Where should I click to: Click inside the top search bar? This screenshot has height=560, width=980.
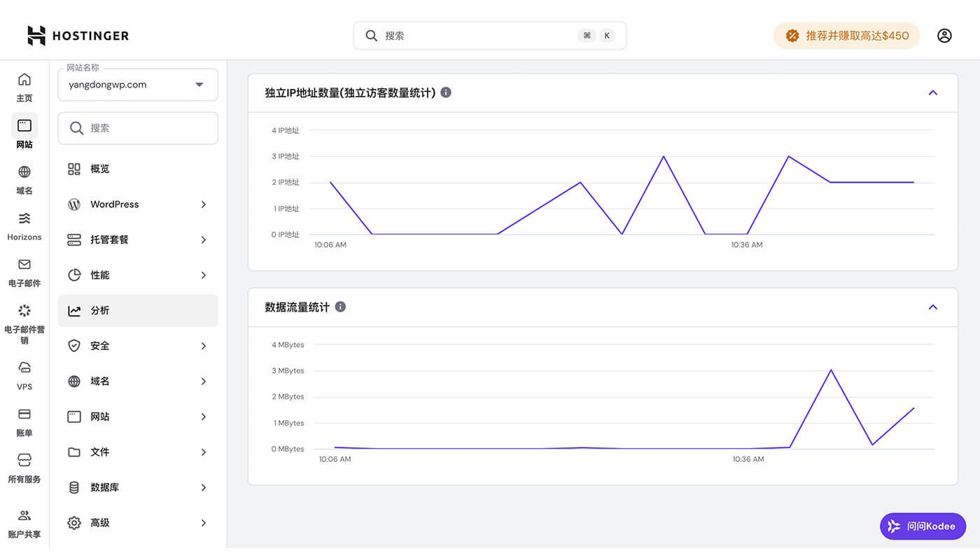(489, 35)
